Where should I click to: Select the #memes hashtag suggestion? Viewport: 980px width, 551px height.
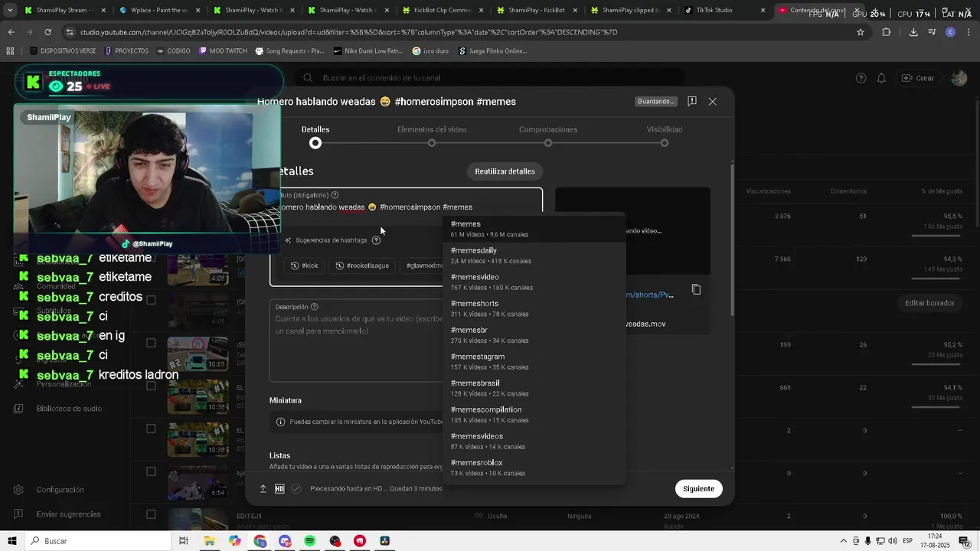[534, 229]
